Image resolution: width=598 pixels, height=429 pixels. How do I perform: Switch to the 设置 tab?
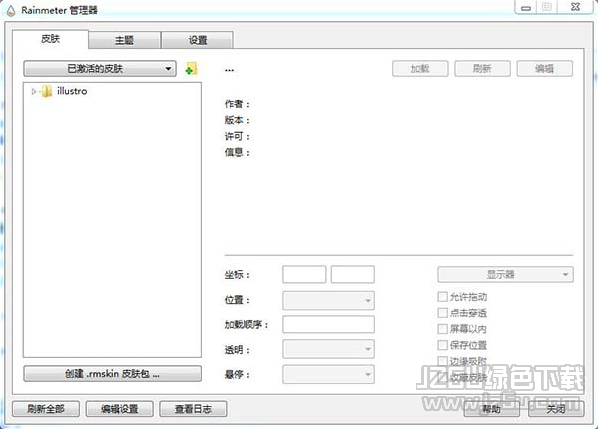pyautogui.click(x=198, y=40)
